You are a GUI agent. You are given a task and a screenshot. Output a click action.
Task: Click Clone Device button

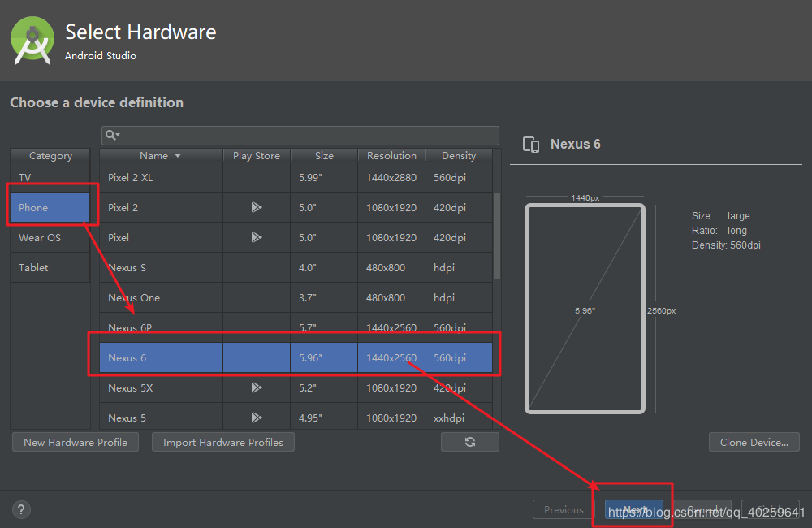pos(754,442)
